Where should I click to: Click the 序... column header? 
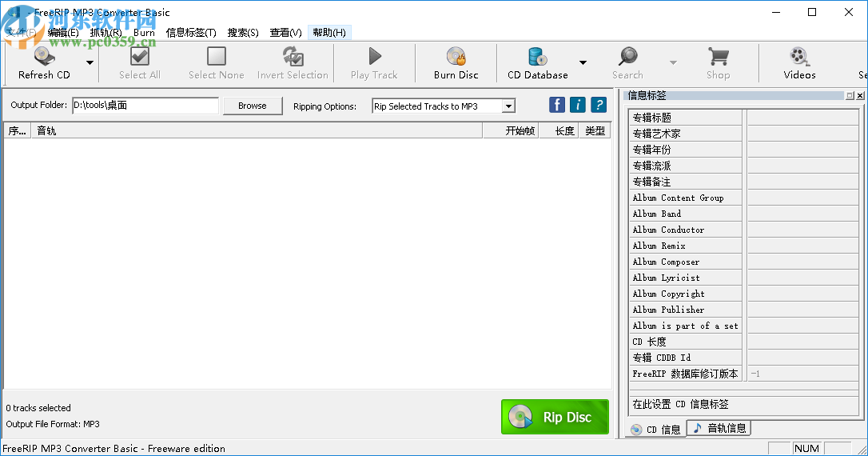pyautogui.click(x=17, y=130)
